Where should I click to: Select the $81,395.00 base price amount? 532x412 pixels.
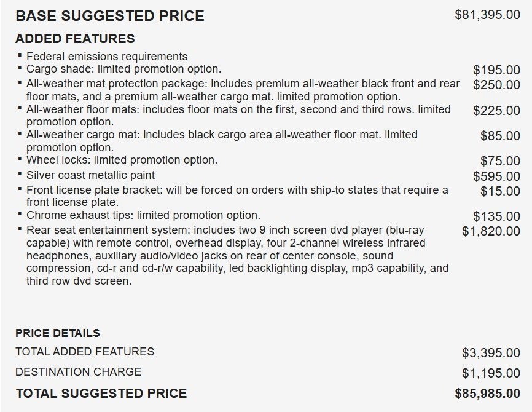[487, 15]
